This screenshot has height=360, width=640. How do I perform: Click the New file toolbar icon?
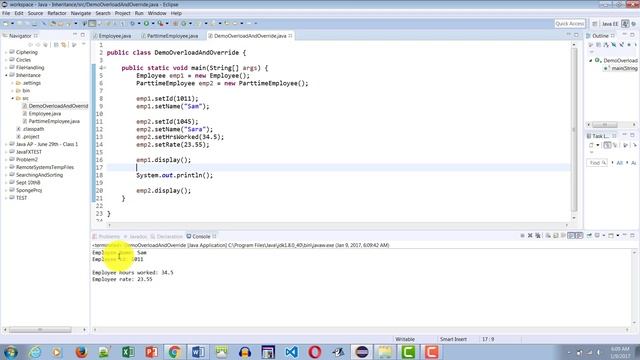click(6, 24)
